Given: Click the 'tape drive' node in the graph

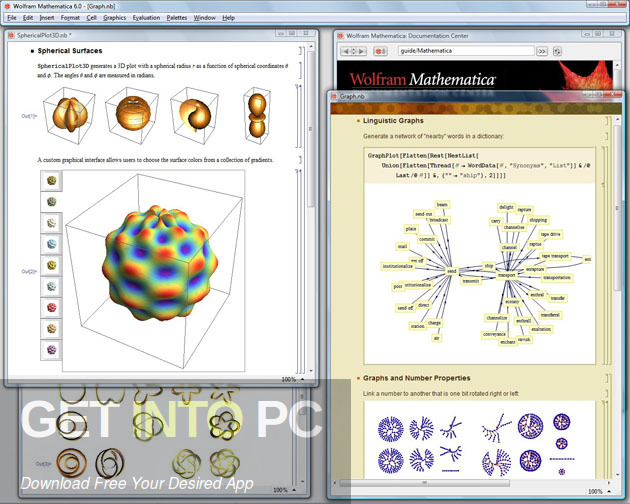Looking at the screenshot, I should click(x=550, y=234).
